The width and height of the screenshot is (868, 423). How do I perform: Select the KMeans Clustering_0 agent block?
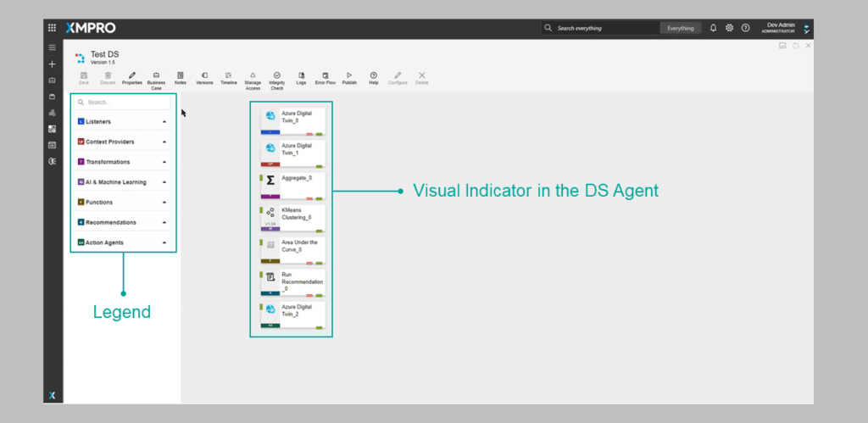[x=292, y=216]
